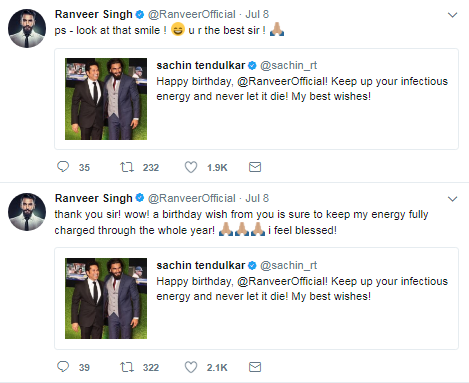The width and height of the screenshot is (469, 383).
Task: Send second tweet via direct message envelope
Action: click(255, 367)
